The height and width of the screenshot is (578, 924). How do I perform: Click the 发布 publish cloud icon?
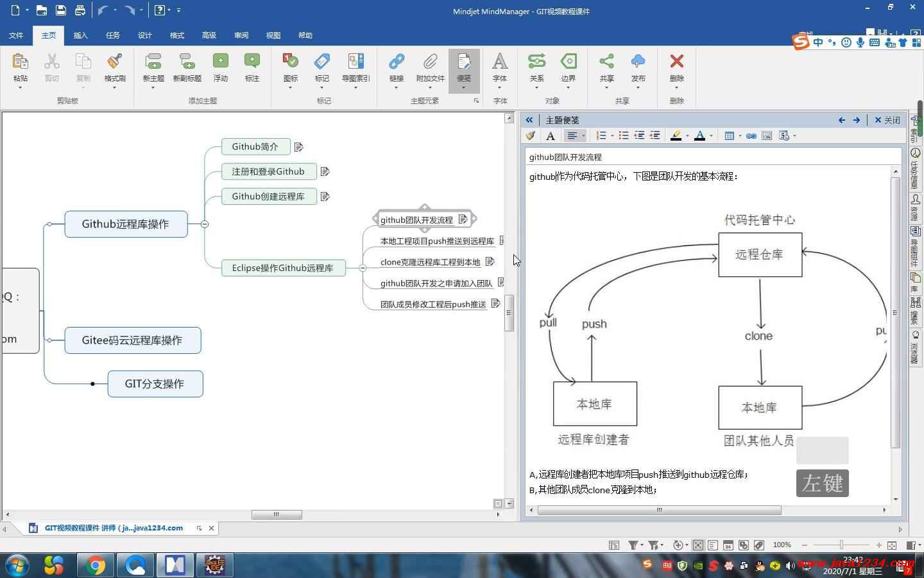pos(638,61)
